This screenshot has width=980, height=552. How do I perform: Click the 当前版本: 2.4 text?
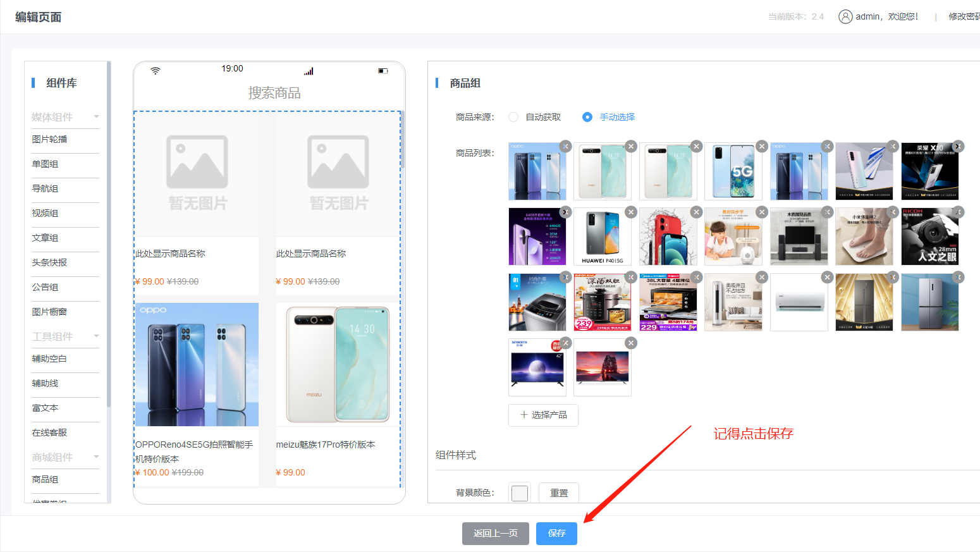click(796, 16)
